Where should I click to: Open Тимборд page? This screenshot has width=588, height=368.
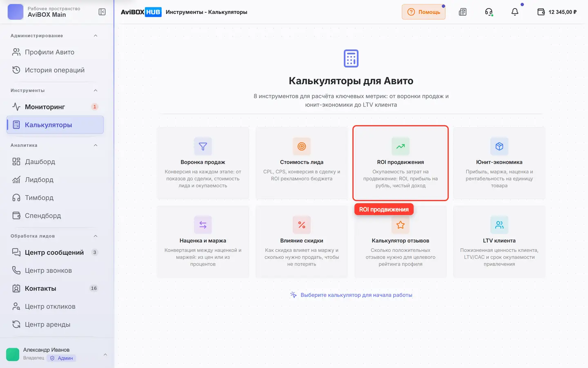pyautogui.click(x=55, y=197)
